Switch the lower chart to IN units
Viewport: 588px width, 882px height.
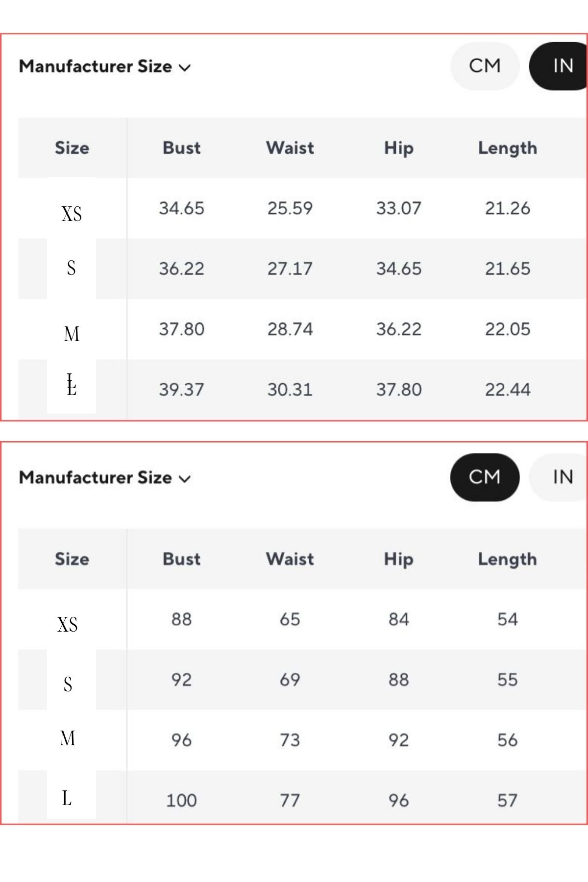562,477
